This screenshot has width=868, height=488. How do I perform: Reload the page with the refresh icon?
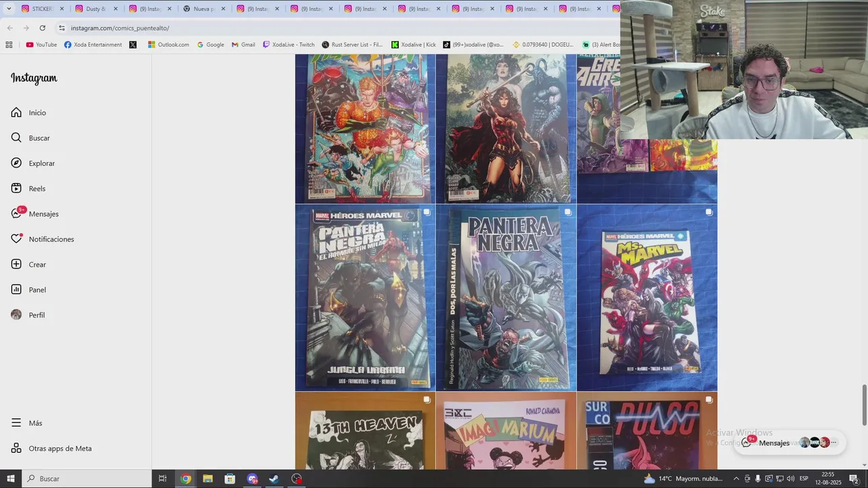42,28
